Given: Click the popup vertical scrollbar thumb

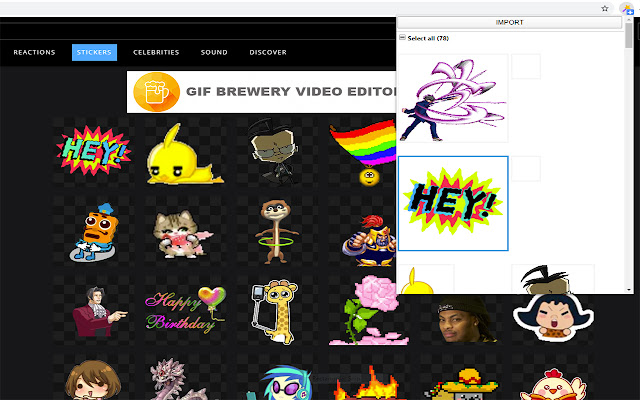Looking at the screenshot, I should pyautogui.click(x=629, y=36).
